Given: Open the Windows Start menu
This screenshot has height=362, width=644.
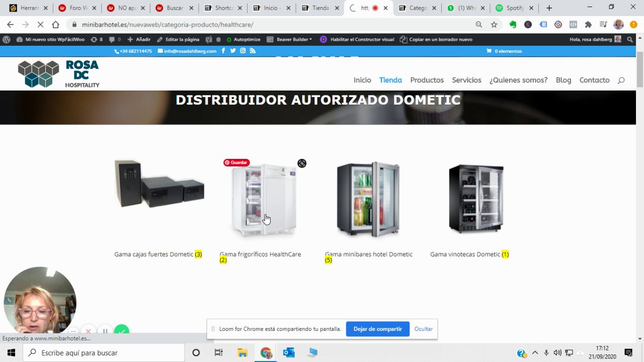Looking at the screenshot, I should [x=11, y=352].
